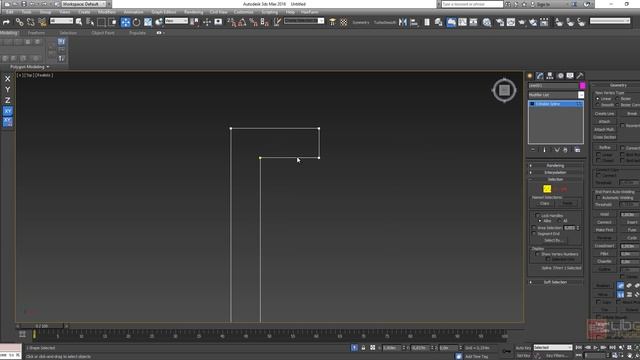Image resolution: width=640 pixels, height=360 pixels.
Task: Switch to the Display command panel tab
Action: (x=570, y=76)
